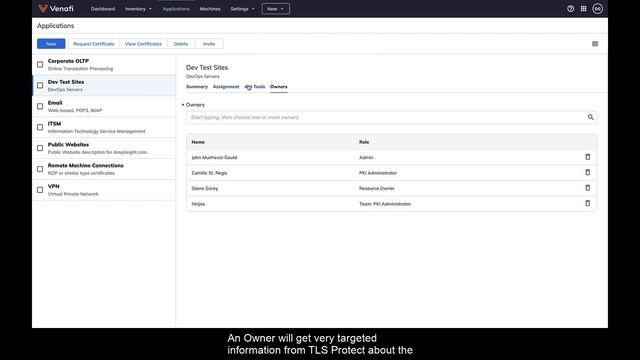Select Remote Machine Connections application
The image size is (640, 360).
(104, 169)
